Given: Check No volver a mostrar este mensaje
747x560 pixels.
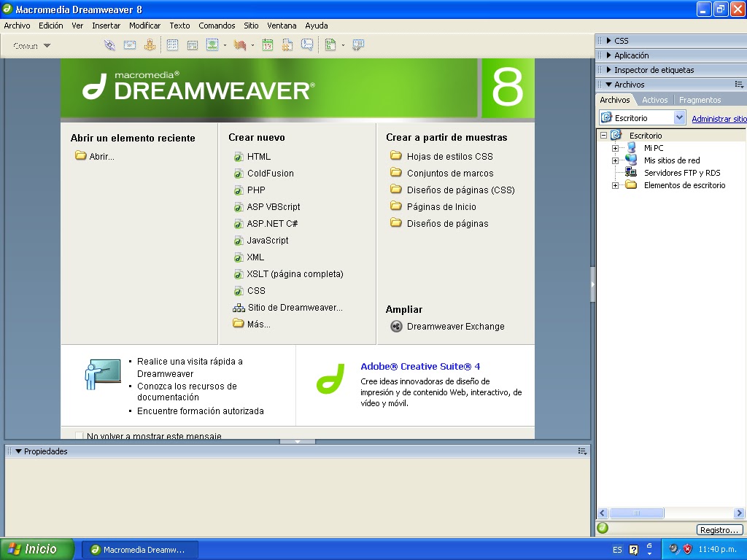Looking at the screenshot, I should coord(80,436).
